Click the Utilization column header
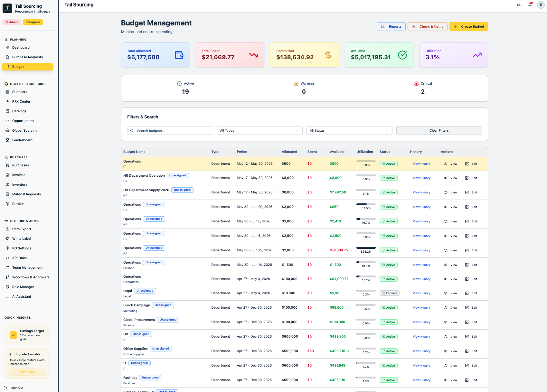Image resolution: width=547 pixels, height=392 pixels. click(x=364, y=152)
